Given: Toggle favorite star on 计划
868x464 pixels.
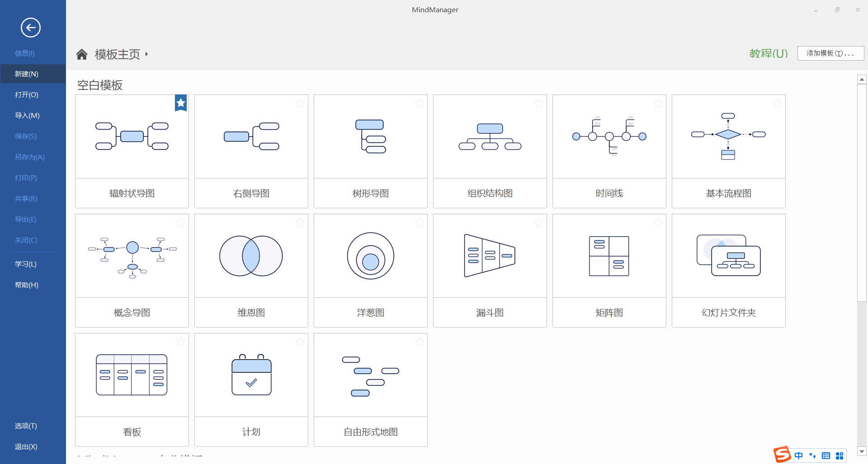Looking at the screenshot, I should [x=300, y=342].
